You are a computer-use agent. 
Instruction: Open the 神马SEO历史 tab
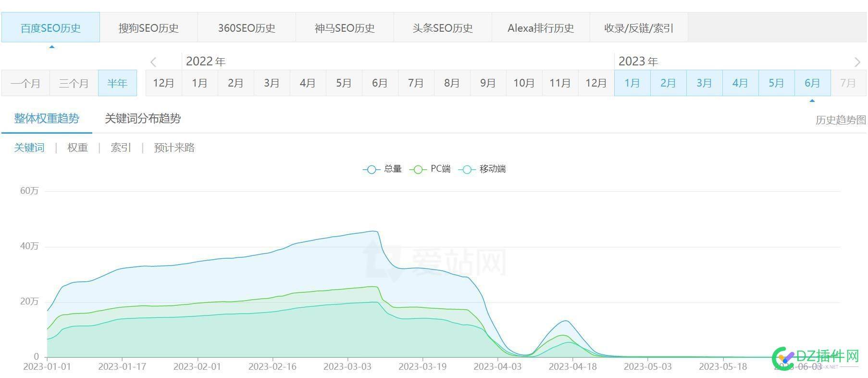point(345,28)
